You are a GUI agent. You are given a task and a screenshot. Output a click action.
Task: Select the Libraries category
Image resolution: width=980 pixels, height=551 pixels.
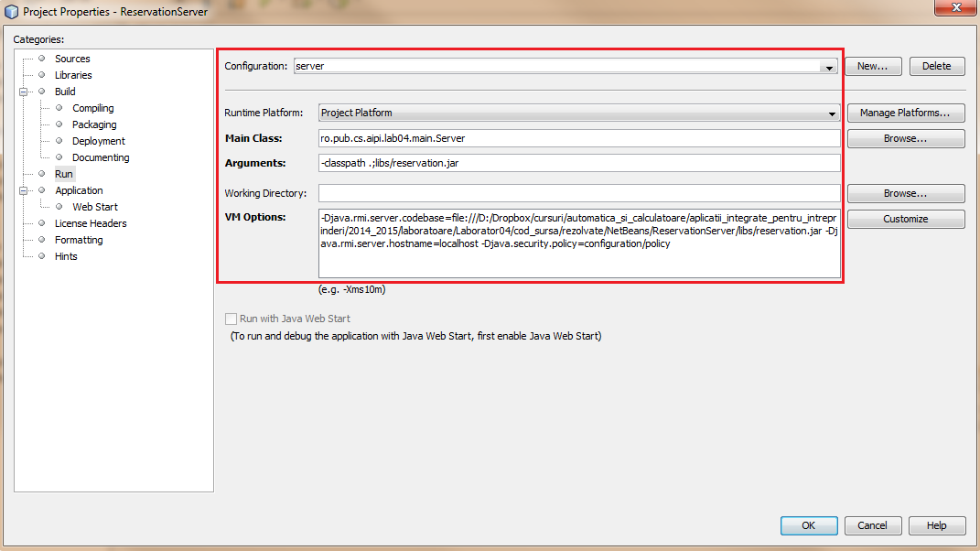(73, 75)
